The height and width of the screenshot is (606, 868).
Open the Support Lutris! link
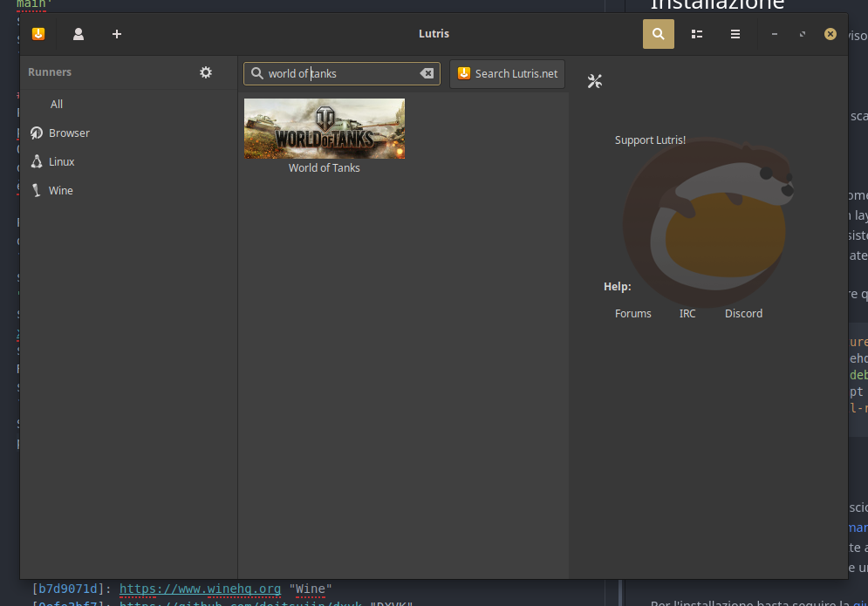(x=651, y=140)
